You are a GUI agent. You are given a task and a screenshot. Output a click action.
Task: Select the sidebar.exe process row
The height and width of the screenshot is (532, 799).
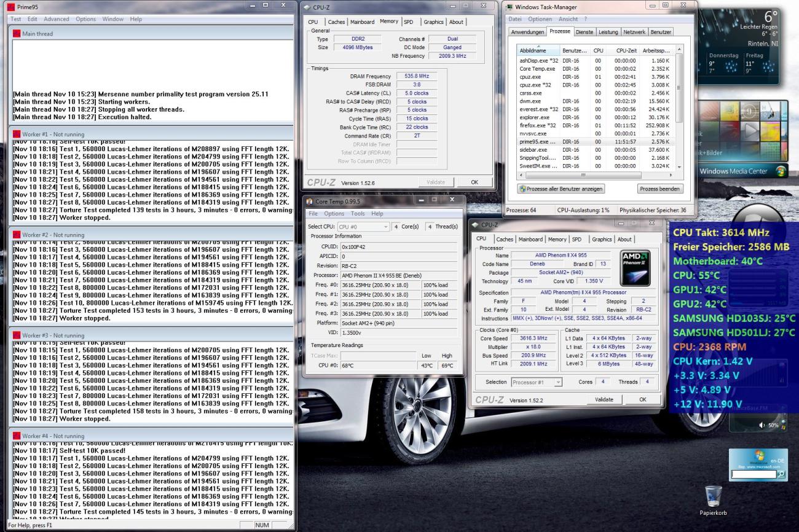tap(596, 149)
